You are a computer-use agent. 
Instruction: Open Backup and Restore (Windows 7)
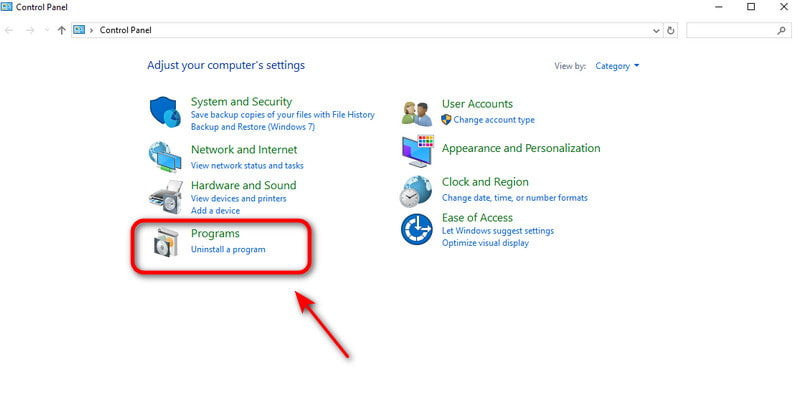click(x=253, y=128)
